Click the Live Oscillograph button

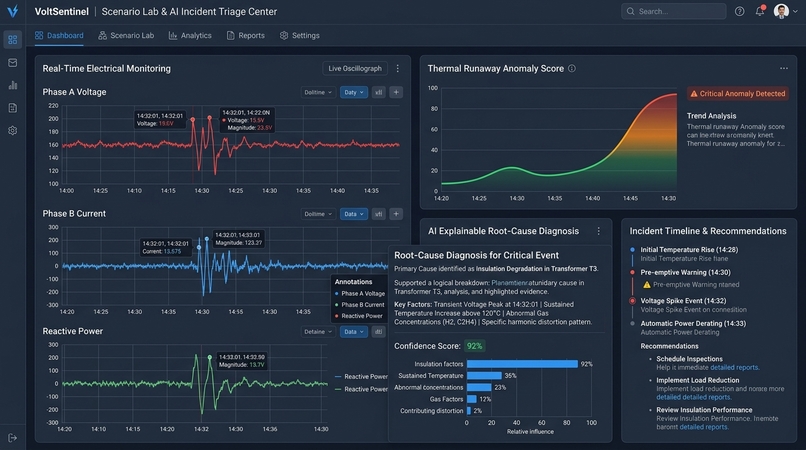pos(355,68)
